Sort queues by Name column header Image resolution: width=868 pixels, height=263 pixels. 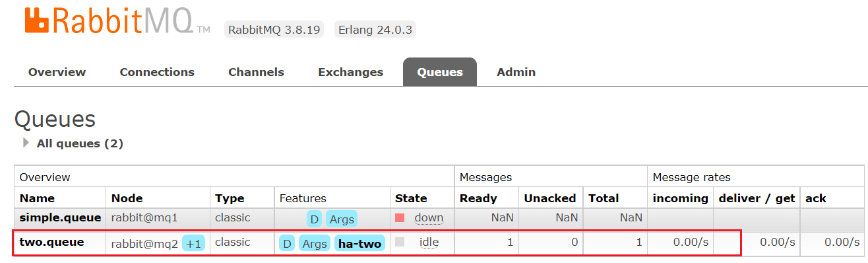37,198
